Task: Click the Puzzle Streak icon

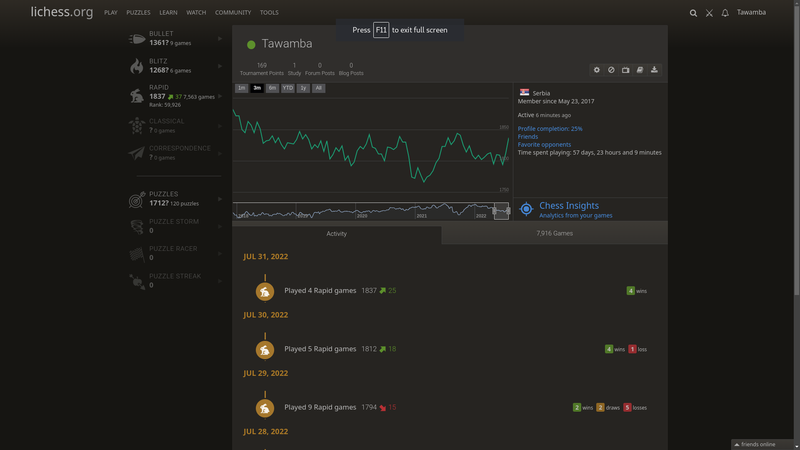Action: [x=137, y=281]
